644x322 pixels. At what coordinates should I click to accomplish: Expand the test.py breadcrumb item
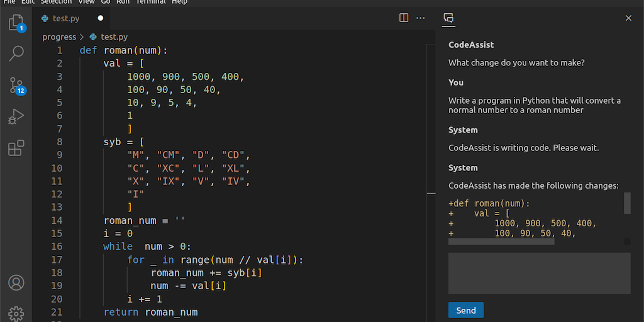[114, 37]
